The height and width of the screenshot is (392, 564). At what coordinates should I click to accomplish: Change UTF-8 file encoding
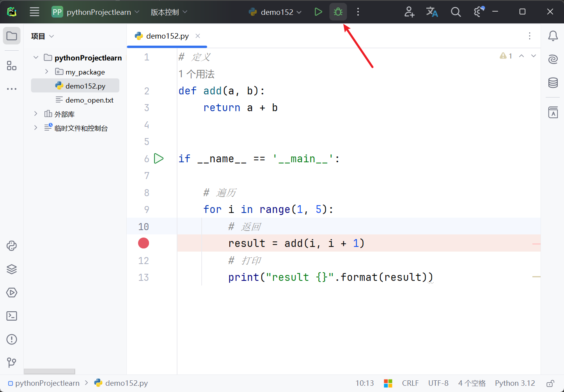438,383
